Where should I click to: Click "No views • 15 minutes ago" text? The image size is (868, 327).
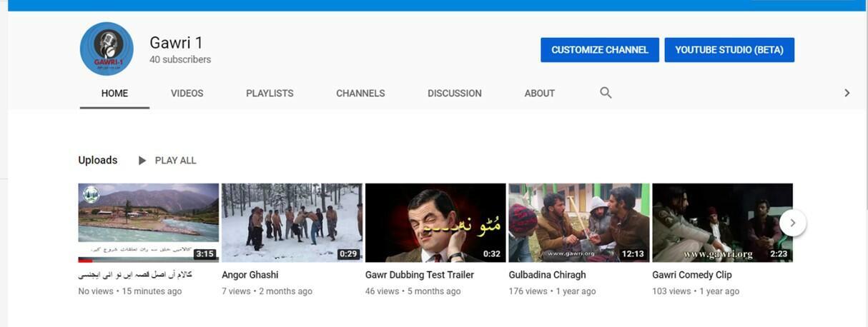click(x=130, y=291)
